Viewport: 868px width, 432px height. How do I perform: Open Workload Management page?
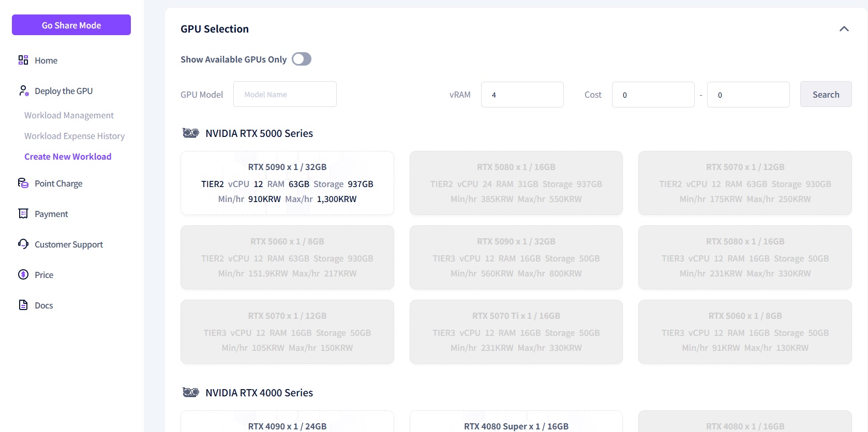(69, 115)
